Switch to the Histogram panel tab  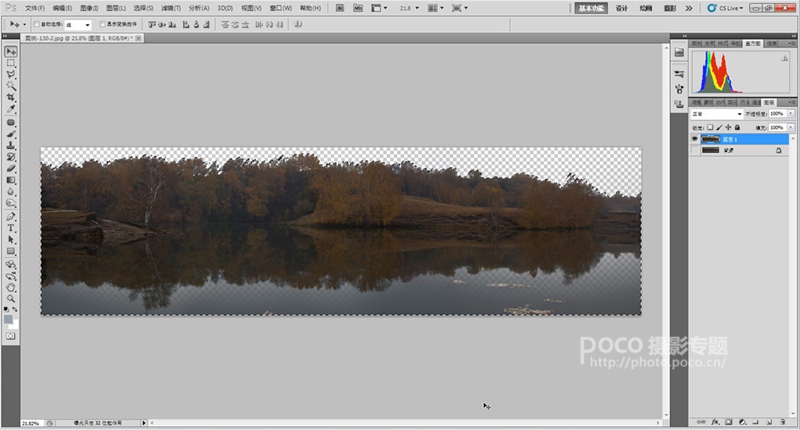(x=753, y=44)
